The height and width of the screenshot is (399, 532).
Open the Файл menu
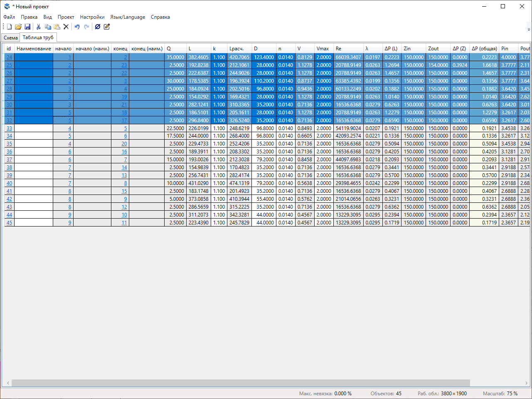(9, 17)
